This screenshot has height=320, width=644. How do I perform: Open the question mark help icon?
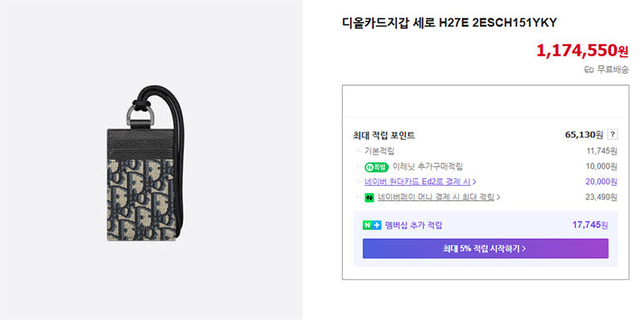click(x=613, y=134)
